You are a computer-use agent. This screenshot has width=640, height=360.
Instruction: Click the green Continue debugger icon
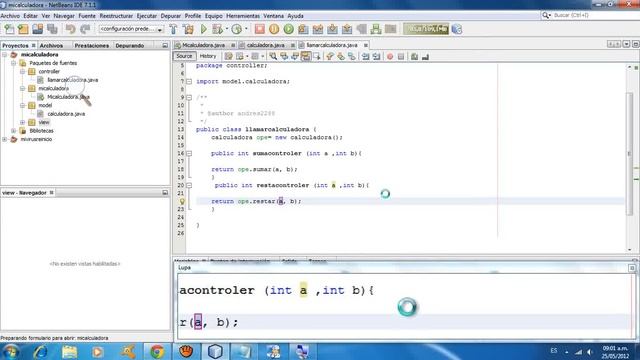289,29
